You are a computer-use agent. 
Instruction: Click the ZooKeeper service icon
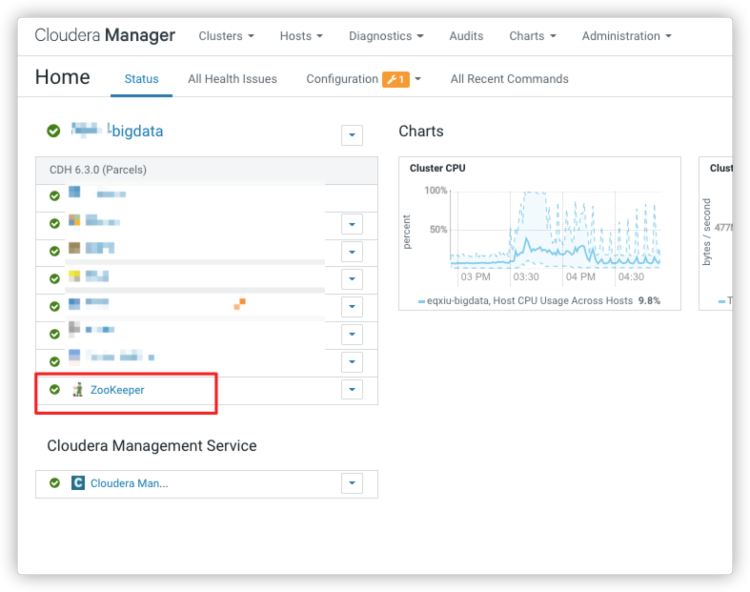[x=77, y=390]
